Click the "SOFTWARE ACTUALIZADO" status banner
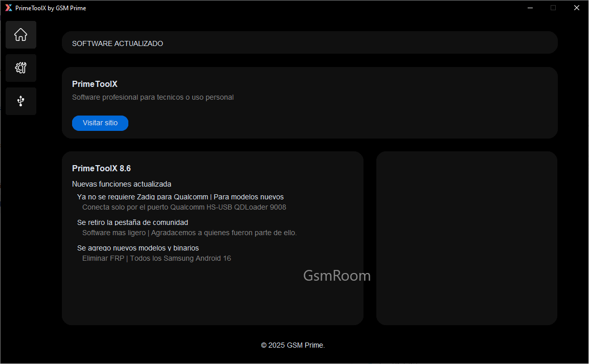 pos(118,43)
